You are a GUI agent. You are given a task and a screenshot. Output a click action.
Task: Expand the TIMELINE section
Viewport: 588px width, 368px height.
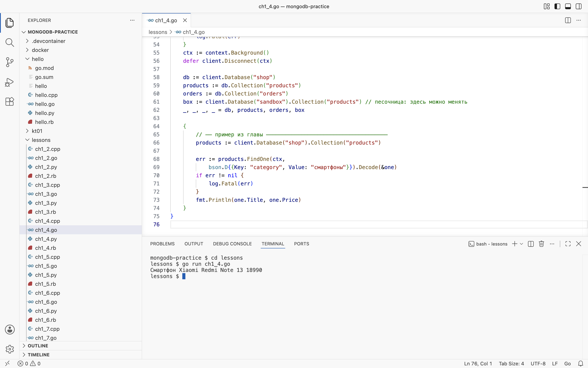coord(80,355)
